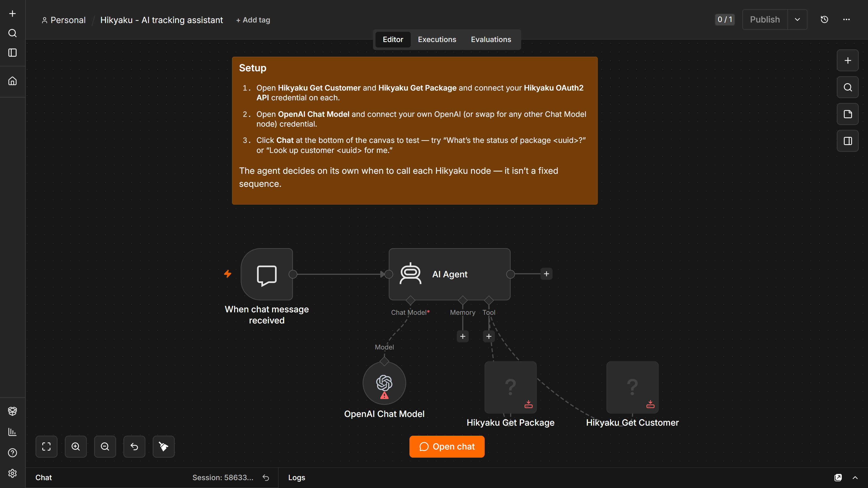Click the Session ID text

[223, 477]
